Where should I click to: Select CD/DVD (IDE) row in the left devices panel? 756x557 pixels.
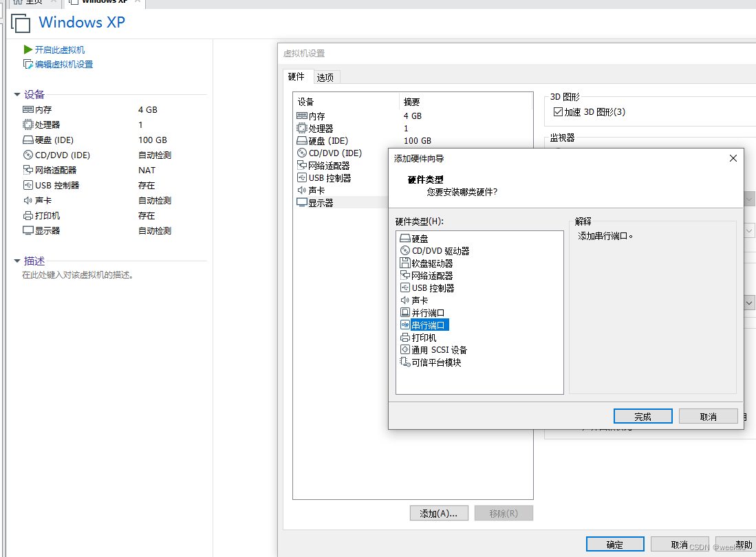coord(114,155)
